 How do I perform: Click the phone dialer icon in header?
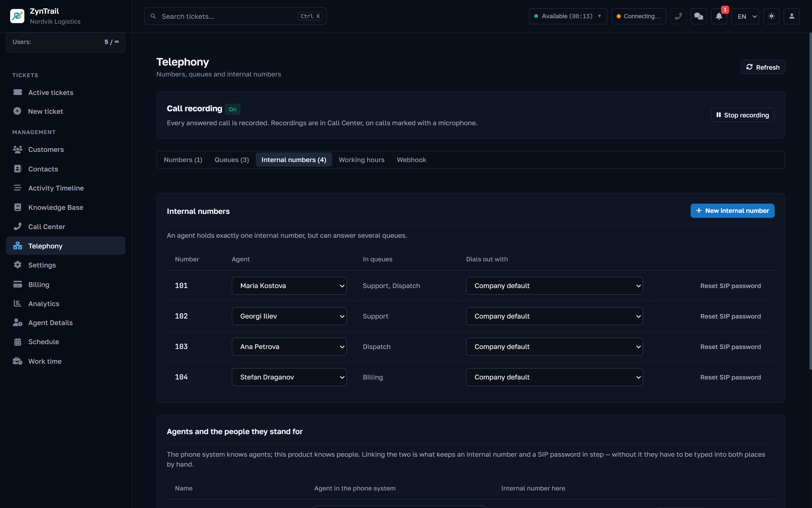click(678, 16)
